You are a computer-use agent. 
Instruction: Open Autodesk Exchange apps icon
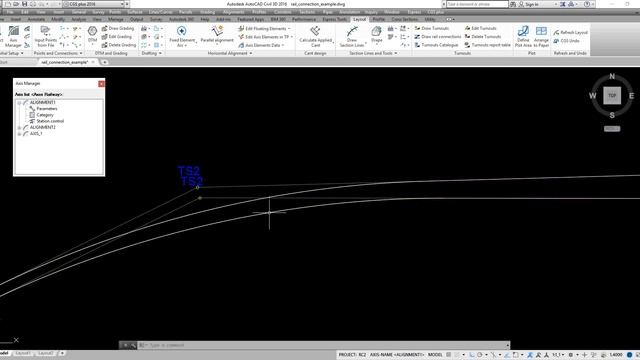click(x=562, y=4)
